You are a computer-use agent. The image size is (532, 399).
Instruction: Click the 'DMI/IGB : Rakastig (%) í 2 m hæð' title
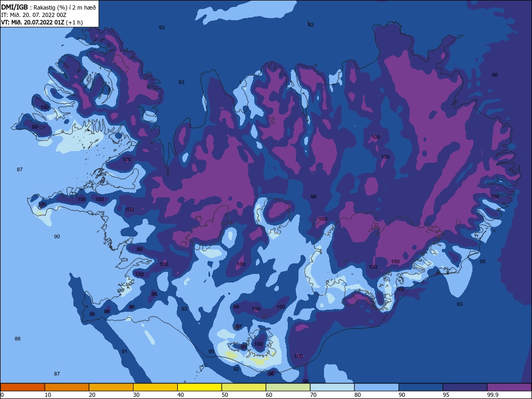48,7
